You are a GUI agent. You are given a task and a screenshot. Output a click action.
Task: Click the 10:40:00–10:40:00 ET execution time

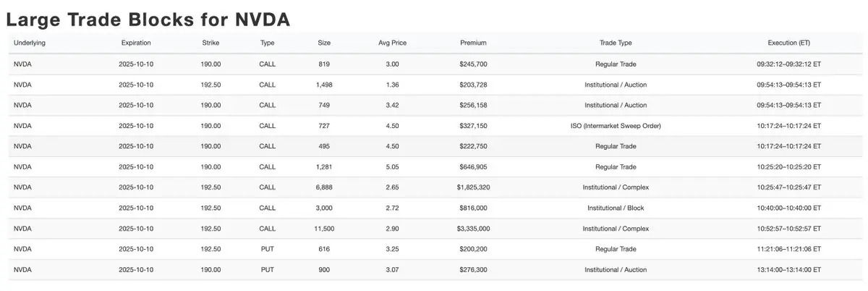789,208
